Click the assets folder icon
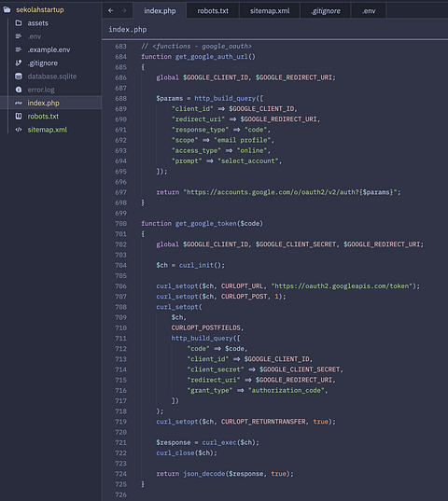Viewport: 448px width, 501px height. tap(19, 23)
